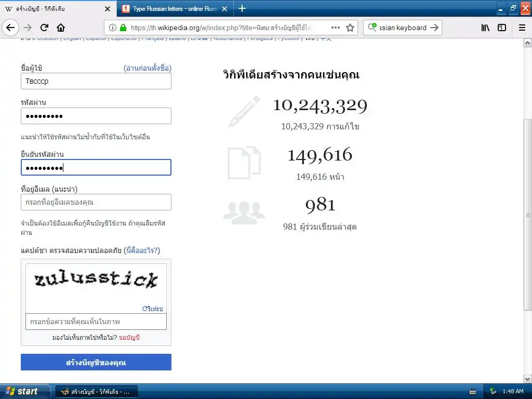The height and width of the screenshot is (399, 532).
Task: Minimize the browser window
Action: pyautogui.click(x=501, y=8)
